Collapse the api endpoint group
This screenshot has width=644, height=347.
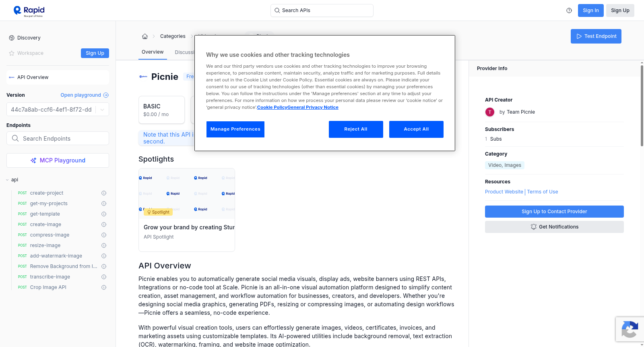(7, 180)
